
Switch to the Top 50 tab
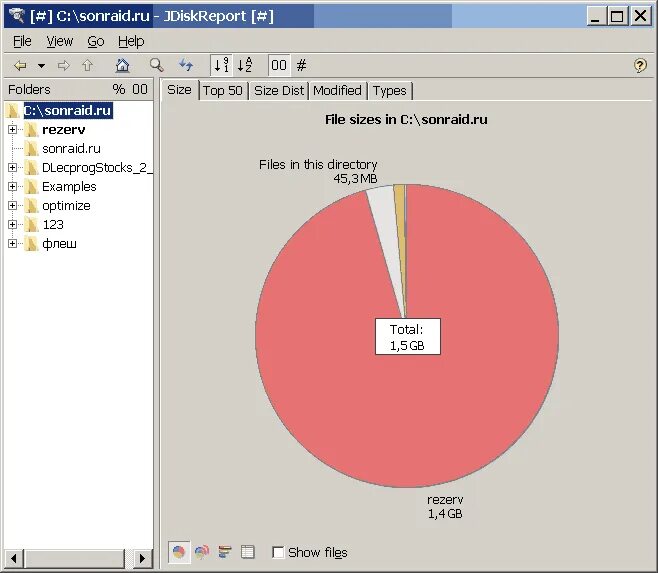(x=223, y=91)
